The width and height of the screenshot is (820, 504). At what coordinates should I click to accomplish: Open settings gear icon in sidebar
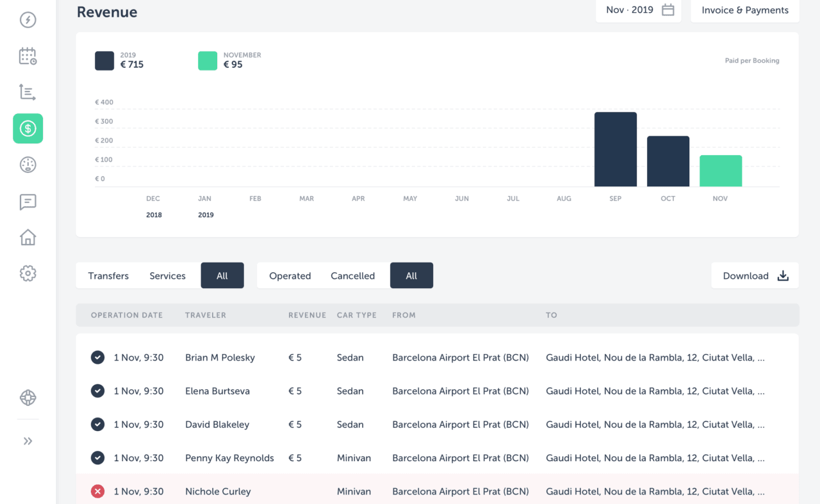point(28,273)
